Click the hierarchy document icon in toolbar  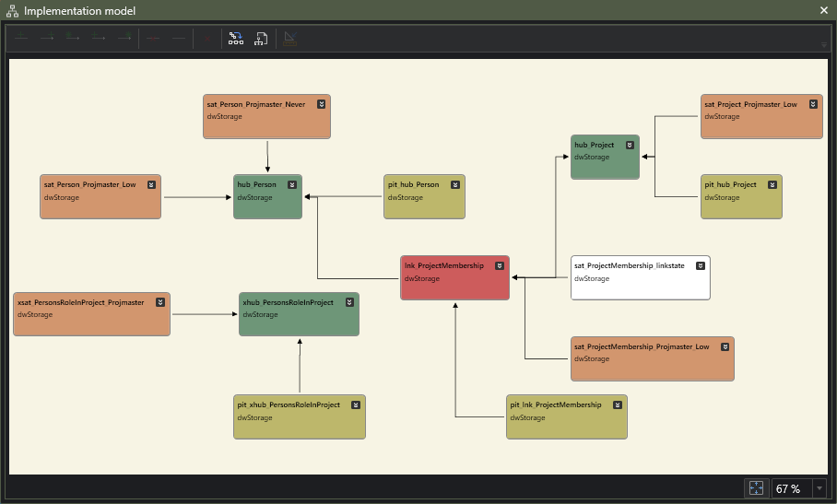tap(262, 39)
